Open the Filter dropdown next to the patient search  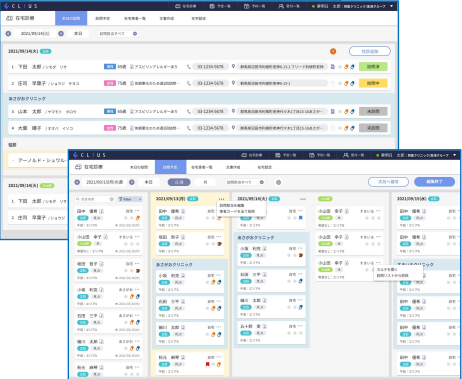(x=130, y=199)
